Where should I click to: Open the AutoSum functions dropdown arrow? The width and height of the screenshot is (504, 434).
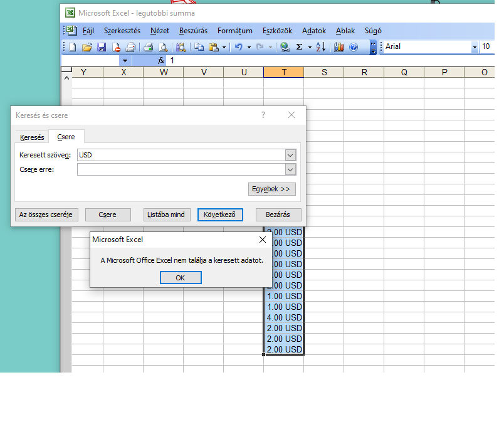(x=310, y=48)
